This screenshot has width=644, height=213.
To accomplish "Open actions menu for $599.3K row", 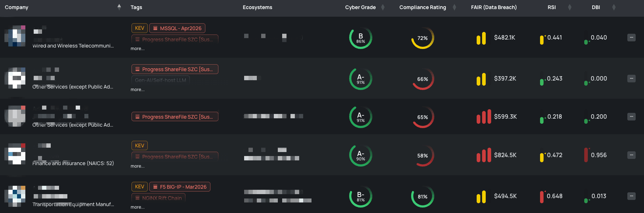I will pos(631,116).
